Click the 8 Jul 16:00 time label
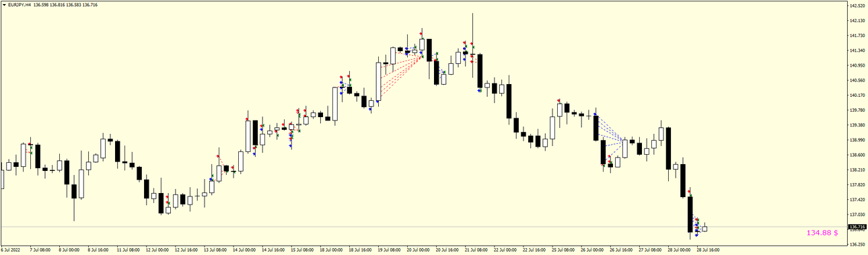 click(98, 250)
